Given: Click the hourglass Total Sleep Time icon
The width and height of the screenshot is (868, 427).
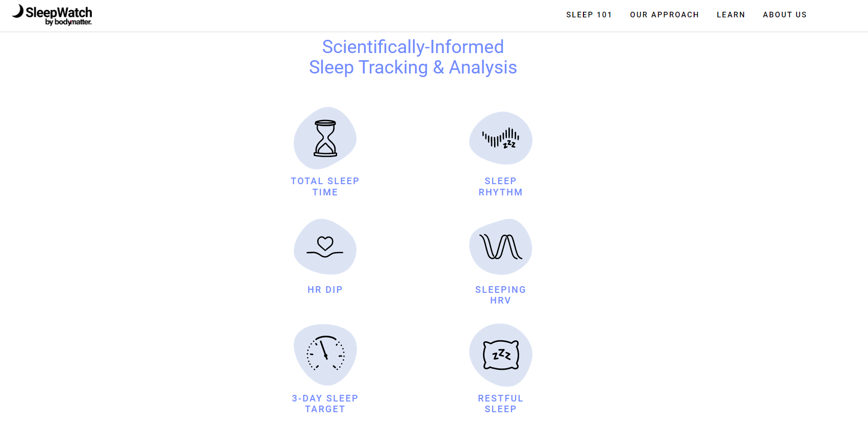Looking at the screenshot, I should (x=325, y=138).
